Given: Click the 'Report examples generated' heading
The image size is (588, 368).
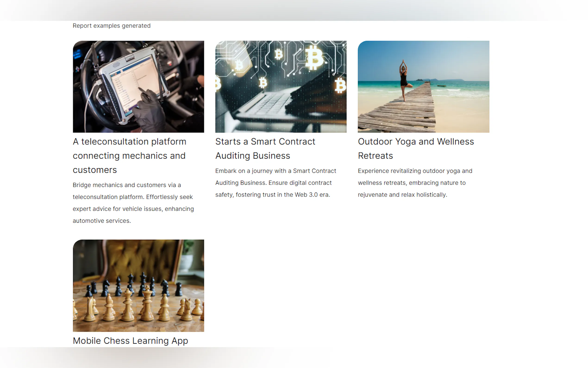Looking at the screenshot, I should pyautogui.click(x=112, y=25).
